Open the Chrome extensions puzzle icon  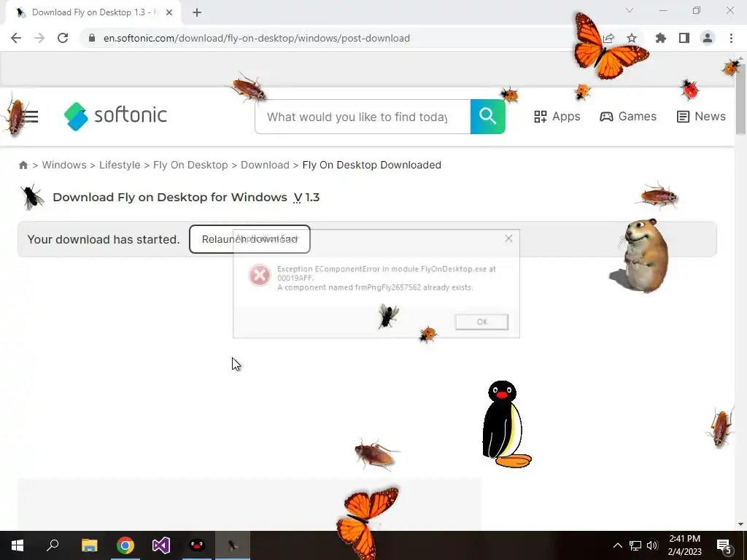click(660, 38)
